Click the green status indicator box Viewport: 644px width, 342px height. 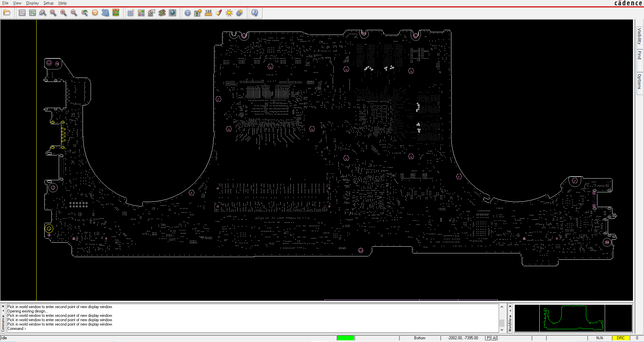[x=346, y=338]
